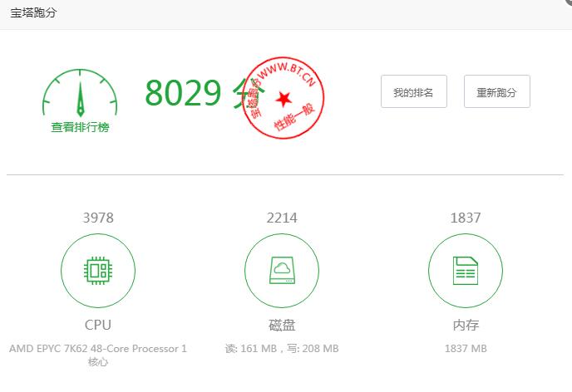Screen dimensions: 572x392
Task: Click the 8029 total score number
Action: [x=183, y=94]
